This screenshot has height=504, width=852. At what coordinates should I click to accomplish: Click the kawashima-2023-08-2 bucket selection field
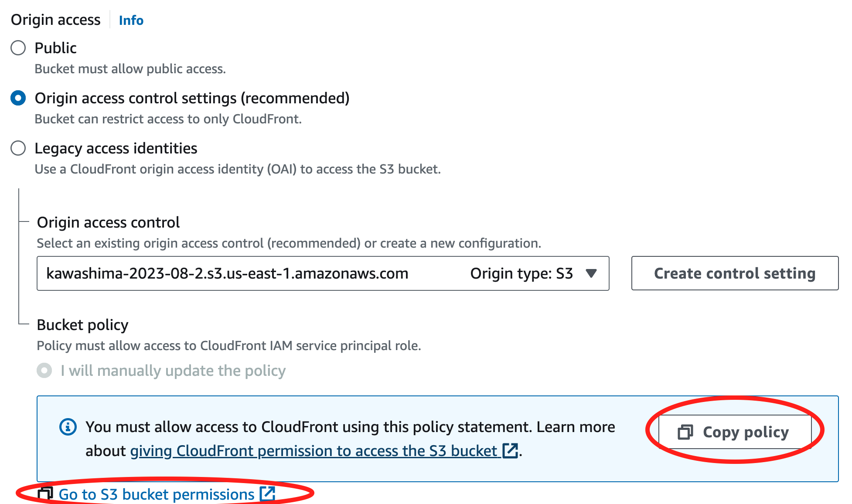tap(323, 273)
